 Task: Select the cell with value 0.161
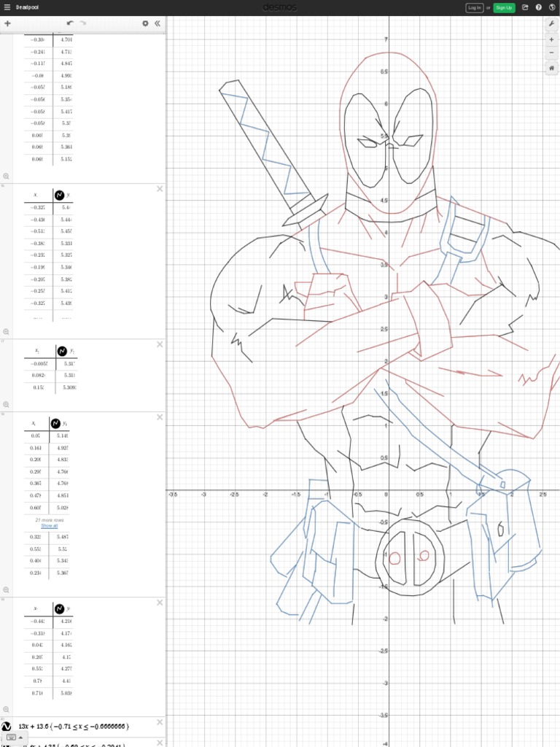[36, 448]
